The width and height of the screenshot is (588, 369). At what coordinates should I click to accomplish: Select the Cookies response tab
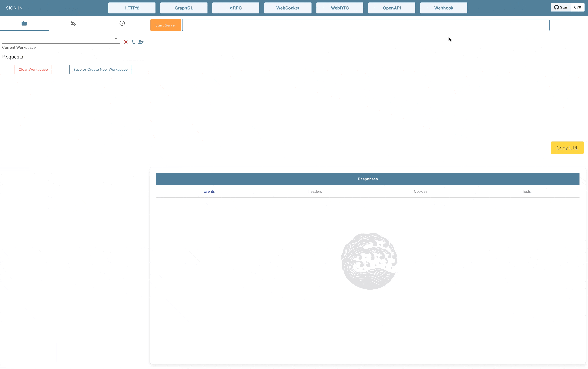click(421, 191)
